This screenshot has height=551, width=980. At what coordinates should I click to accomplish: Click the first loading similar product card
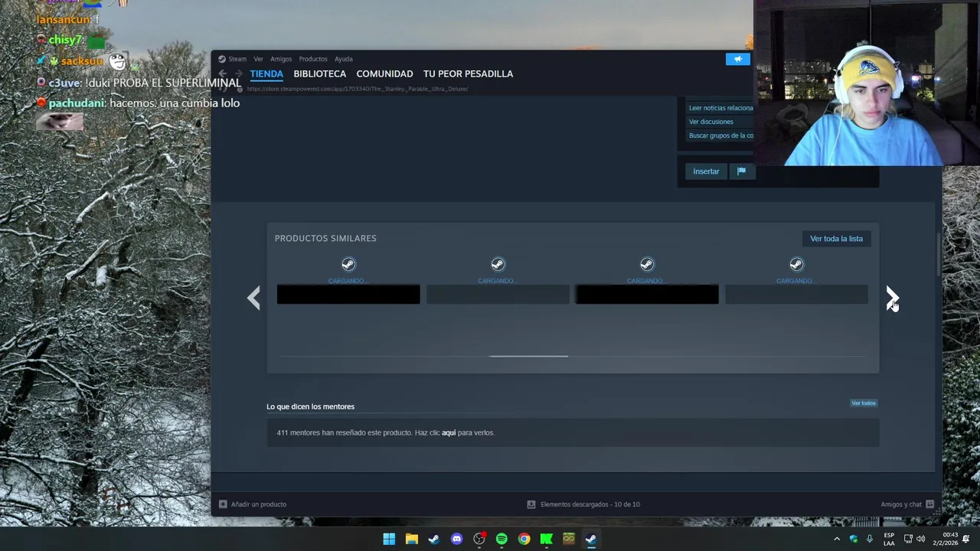pos(348,282)
